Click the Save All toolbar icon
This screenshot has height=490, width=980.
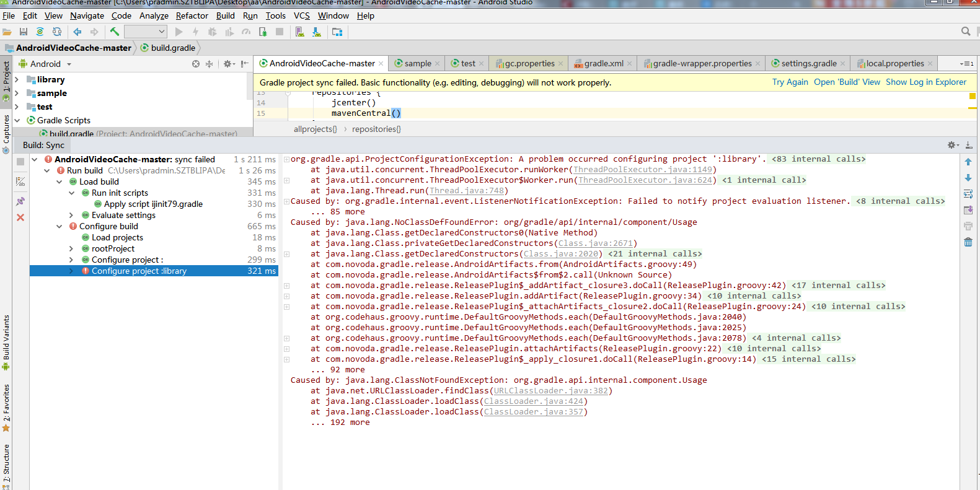24,32
